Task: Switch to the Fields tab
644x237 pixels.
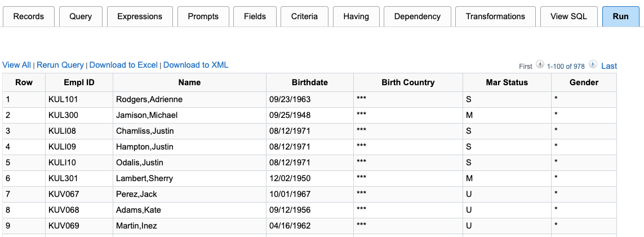Action: pos(255,16)
